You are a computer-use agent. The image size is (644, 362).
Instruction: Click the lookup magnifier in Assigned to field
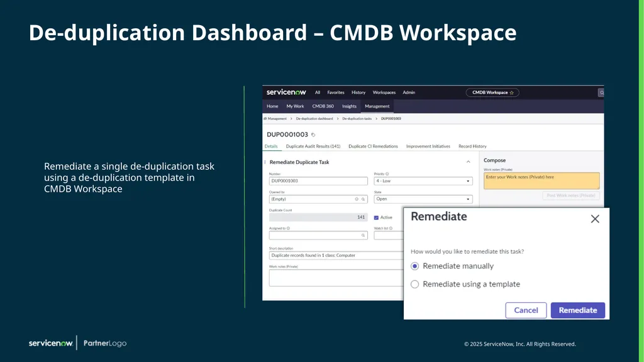click(x=363, y=235)
